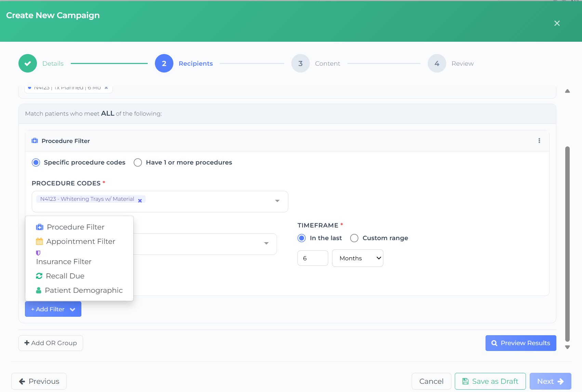This screenshot has height=392, width=582.
Task: Open the Months unit dropdown
Action: tap(357, 258)
